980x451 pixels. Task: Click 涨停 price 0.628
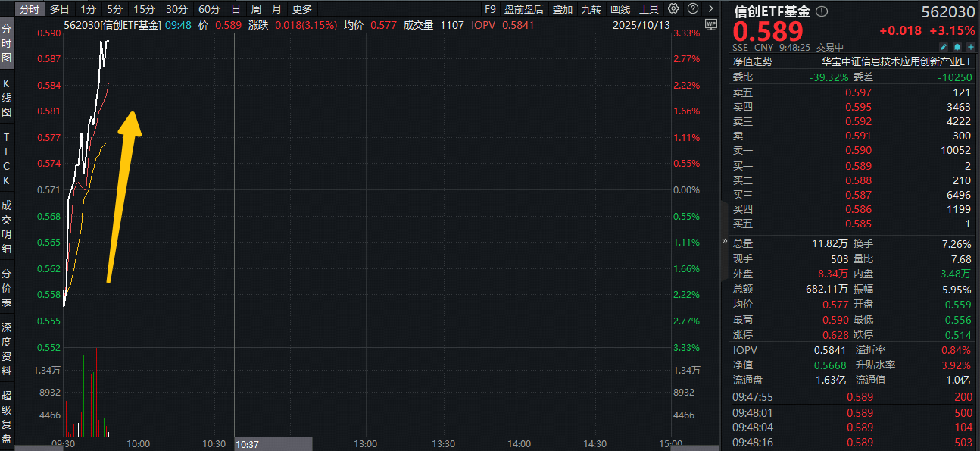click(x=835, y=335)
